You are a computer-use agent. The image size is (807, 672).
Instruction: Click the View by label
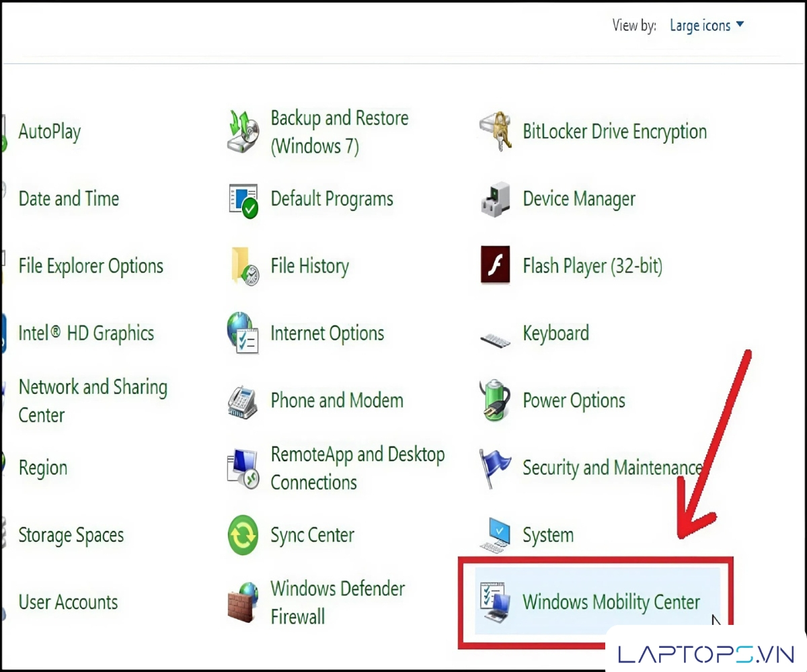click(634, 26)
